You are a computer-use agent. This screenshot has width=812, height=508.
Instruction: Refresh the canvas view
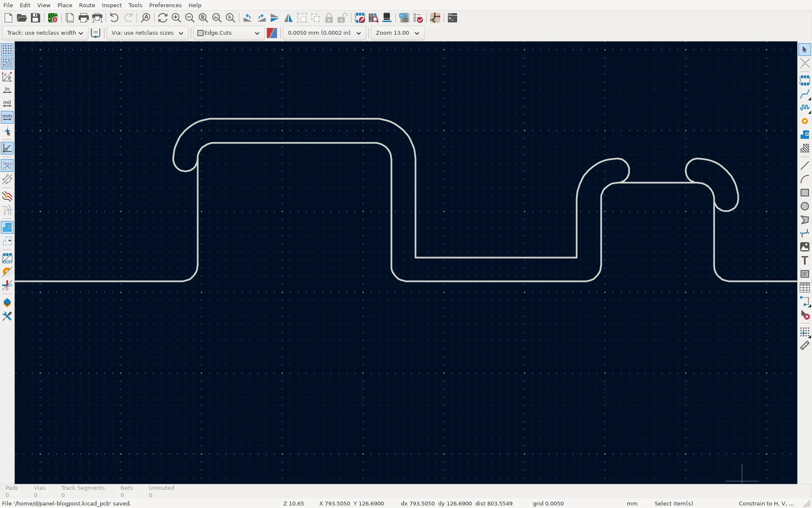pyautogui.click(x=163, y=18)
